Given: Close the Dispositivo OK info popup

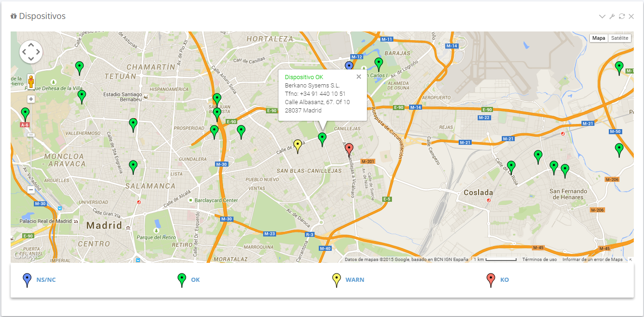Looking at the screenshot, I should 359,76.
